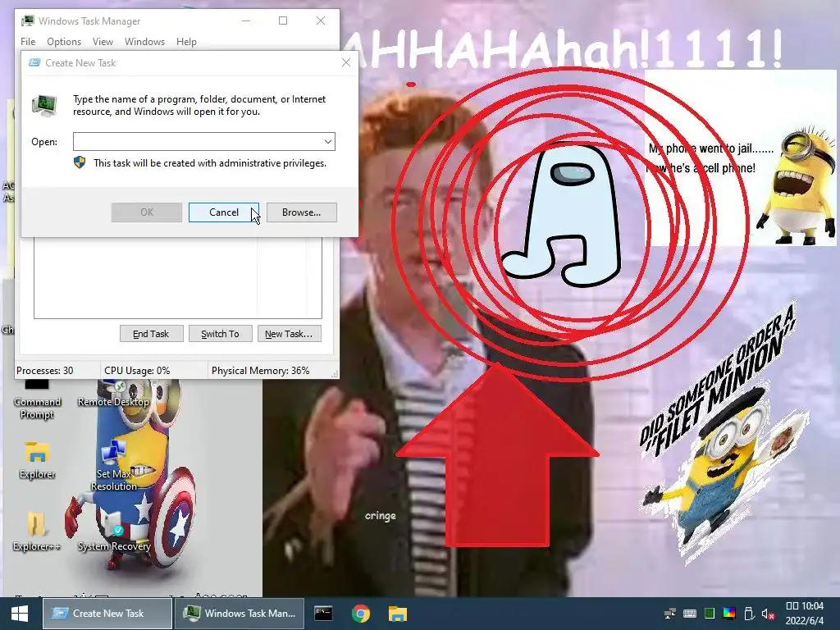Click the muted volume speaker icon

(768, 614)
